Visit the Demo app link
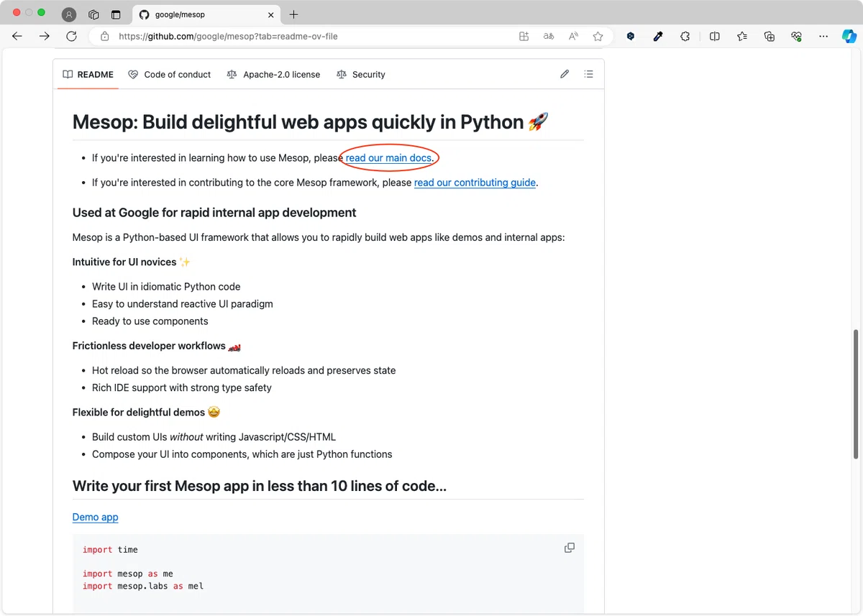Image resolution: width=863 pixels, height=616 pixels. 95,517
